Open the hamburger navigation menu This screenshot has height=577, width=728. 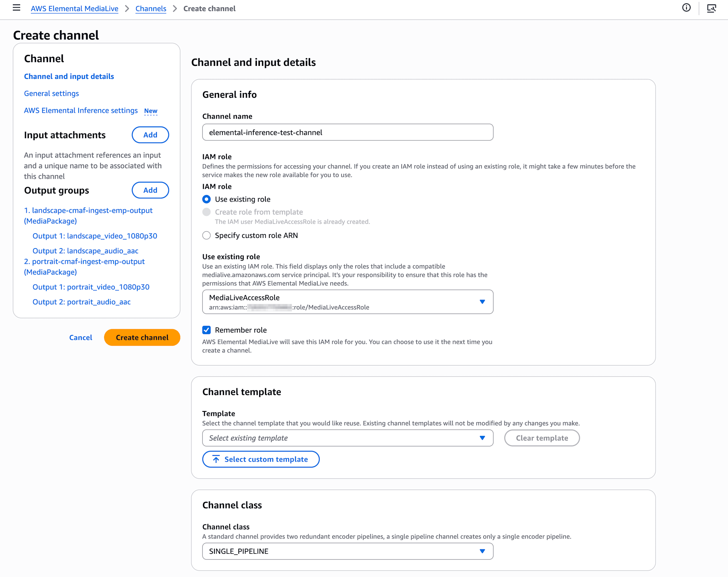(16, 8)
